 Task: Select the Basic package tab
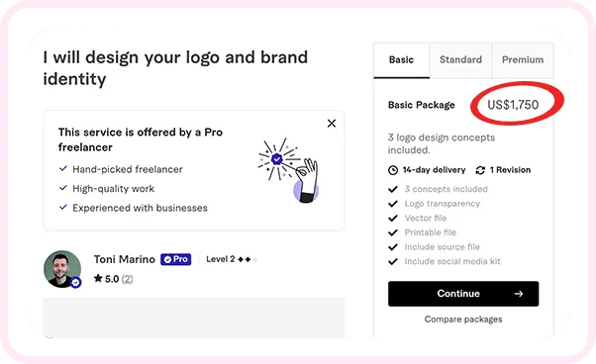coord(401,60)
